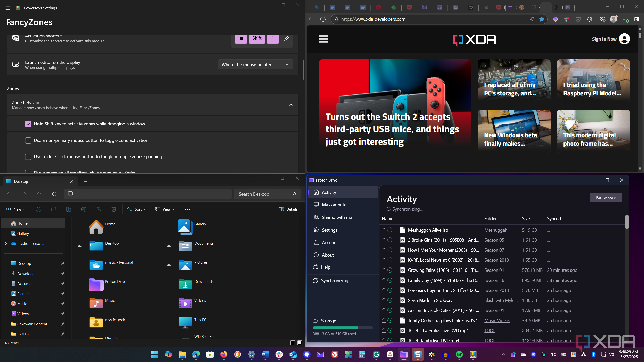The width and height of the screenshot is (644, 362).
Task: Open Settings in Proton Drive sidebar
Action: [343, 230]
